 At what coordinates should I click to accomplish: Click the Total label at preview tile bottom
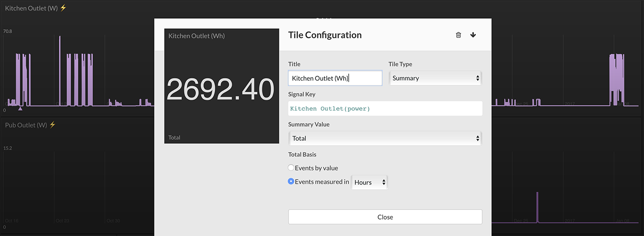pos(175,137)
